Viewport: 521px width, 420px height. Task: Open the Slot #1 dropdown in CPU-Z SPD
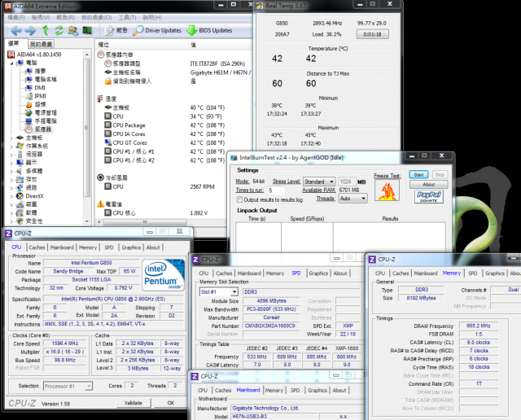[x=219, y=291]
